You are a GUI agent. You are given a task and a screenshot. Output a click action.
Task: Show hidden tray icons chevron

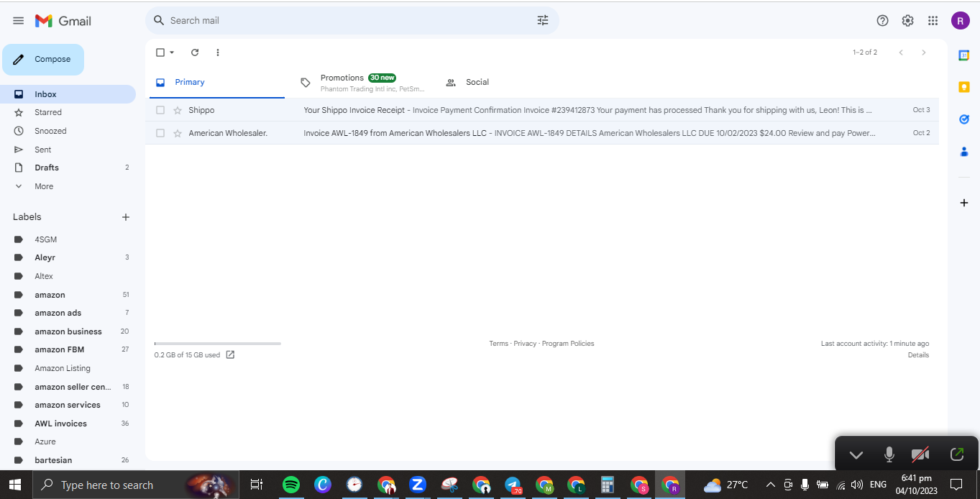coord(770,485)
